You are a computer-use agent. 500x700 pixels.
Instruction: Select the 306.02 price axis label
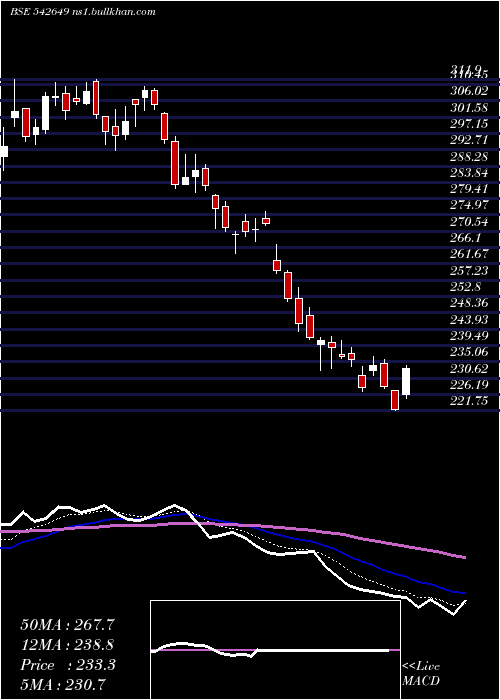pos(468,91)
